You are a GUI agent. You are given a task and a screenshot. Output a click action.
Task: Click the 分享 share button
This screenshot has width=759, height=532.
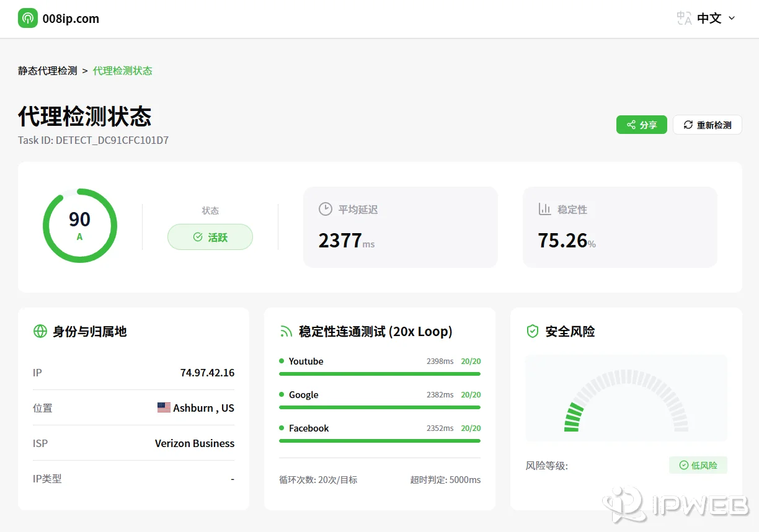click(642, 125)
